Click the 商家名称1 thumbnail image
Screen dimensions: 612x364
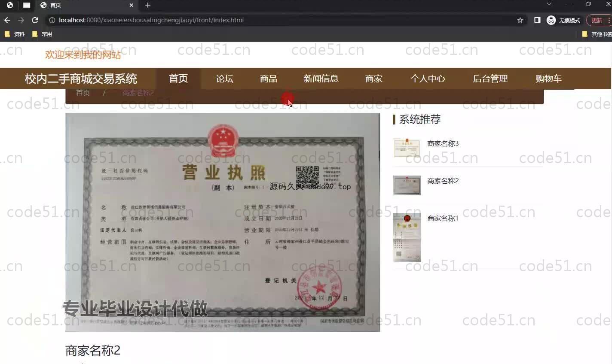click(407, 237)
